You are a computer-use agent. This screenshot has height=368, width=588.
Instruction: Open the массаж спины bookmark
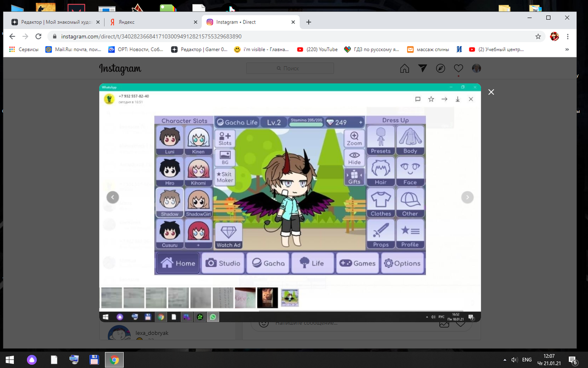click(x=427, y=49)
